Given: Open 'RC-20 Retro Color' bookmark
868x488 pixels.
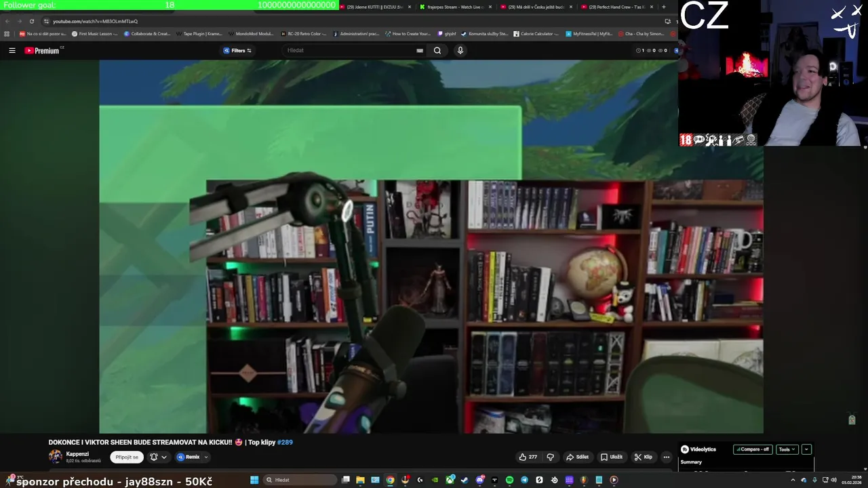Looking at the screenshot, I should tap(303, 33).
